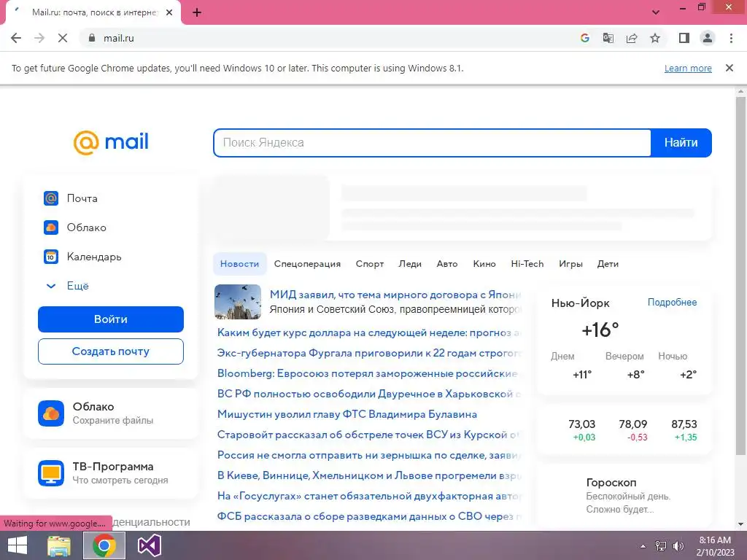
Task: Click the 87,53 rate value
Action: coord(684,424)
